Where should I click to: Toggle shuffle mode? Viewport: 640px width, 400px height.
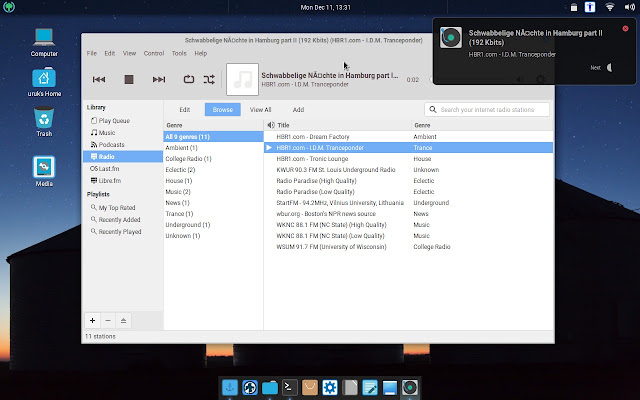coord(209,79)
